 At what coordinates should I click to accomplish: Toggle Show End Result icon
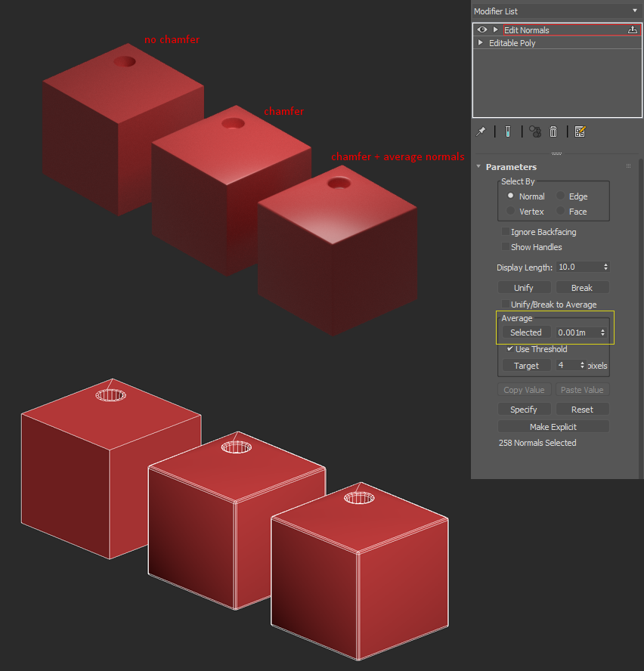tap(508, 131)
